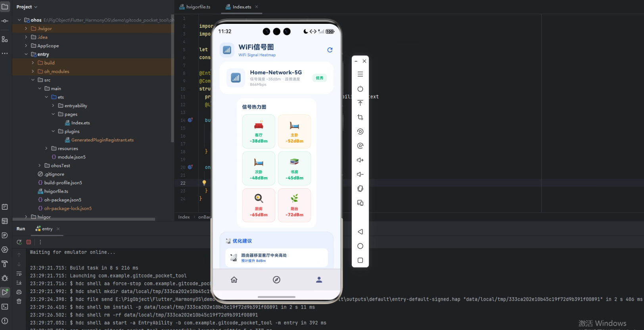Open the Structure tool window icon
The image size is (644, 330).
click(x=5, y=39)
